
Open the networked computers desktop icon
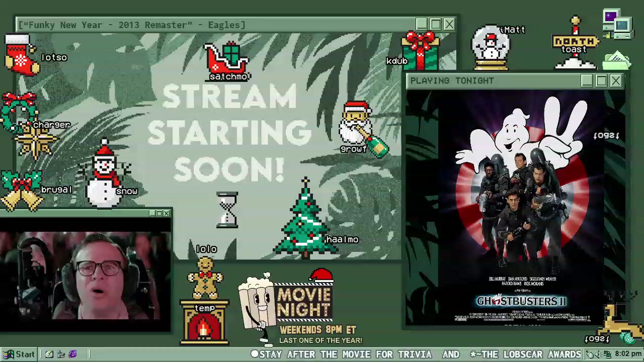pos(618,24)
